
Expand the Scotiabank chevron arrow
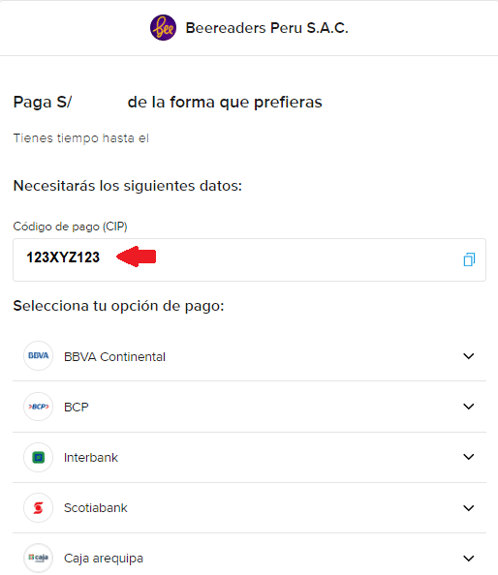click(469, 508)
